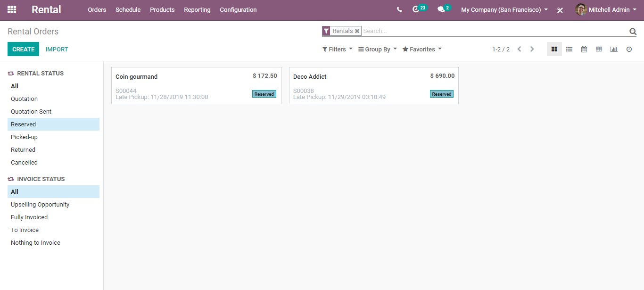This screenshot has height=290, width=644.
Task: Click the 1-2 / 2 pager counter
Action: [x=501, y=49]
